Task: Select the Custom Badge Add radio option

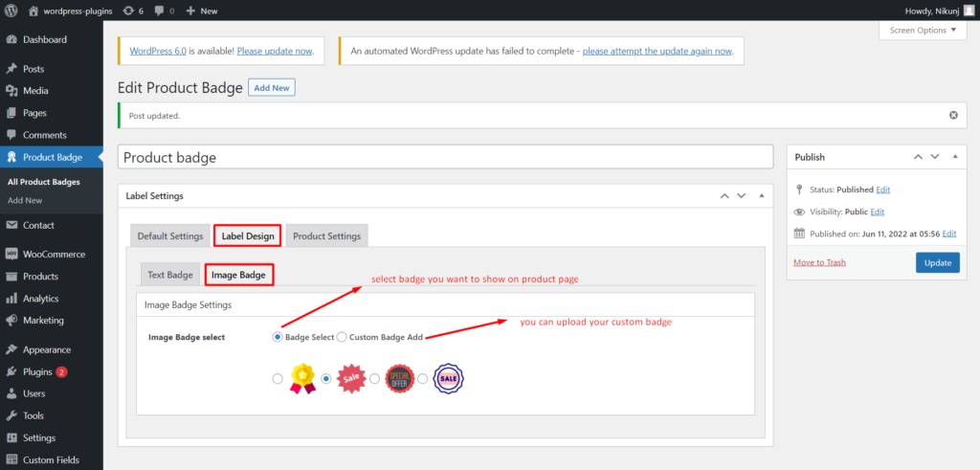Action: [x=342, y=337]
